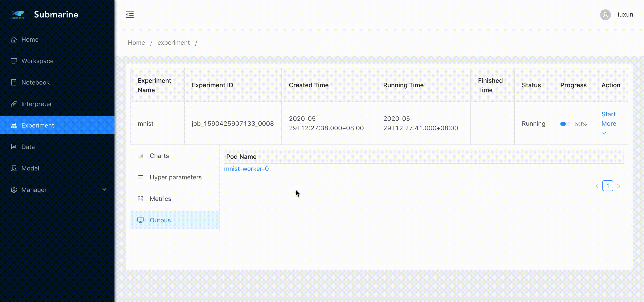Select the Outpus tab

click(x=160, y=220)
